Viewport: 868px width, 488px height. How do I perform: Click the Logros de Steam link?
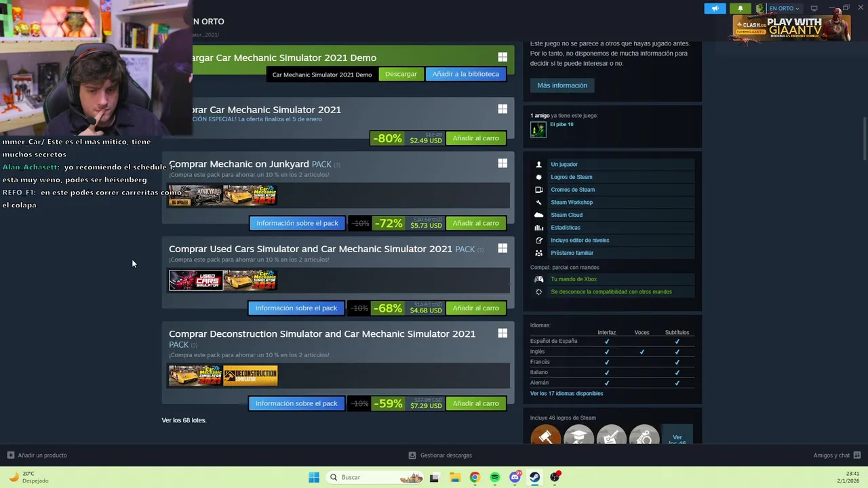coord(572,177)
